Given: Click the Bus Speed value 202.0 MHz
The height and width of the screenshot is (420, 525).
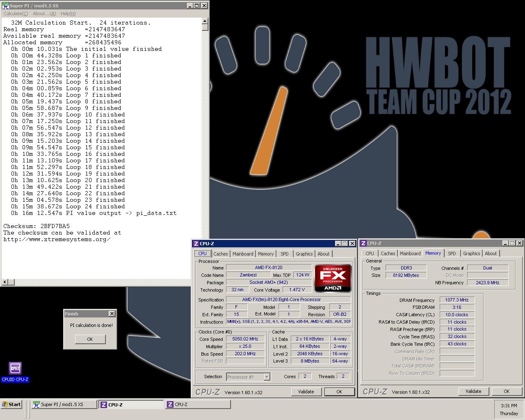Looking at the screenshot, I should click(x=245, y=354).
